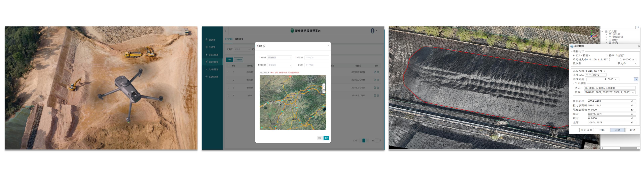Screen dimensions: 644x181
Task: Expand the 预处理 tree node
Action: pos(606,34)
